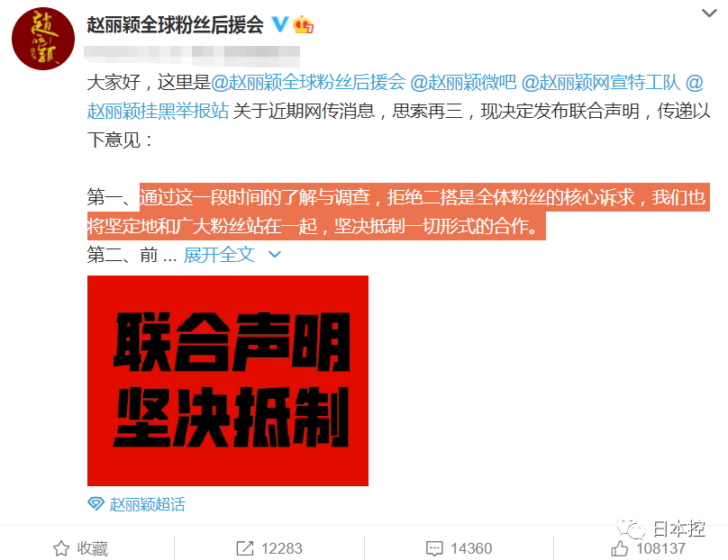Click the thumbs-up like icon

pyautogui.click(x=619, y=548)
